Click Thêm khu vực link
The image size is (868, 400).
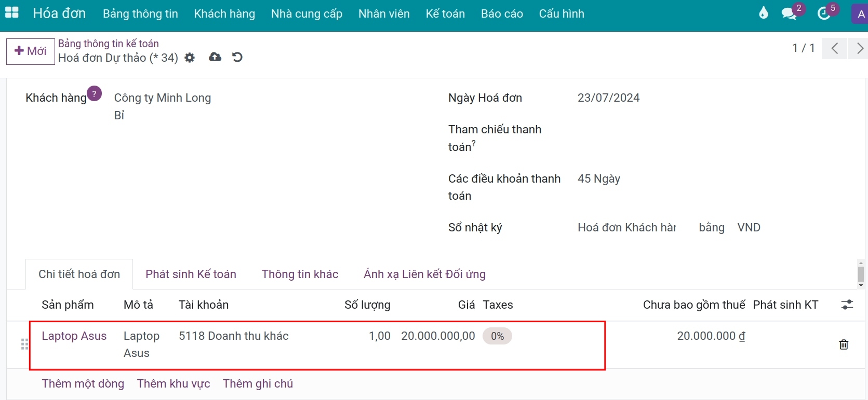173,384
